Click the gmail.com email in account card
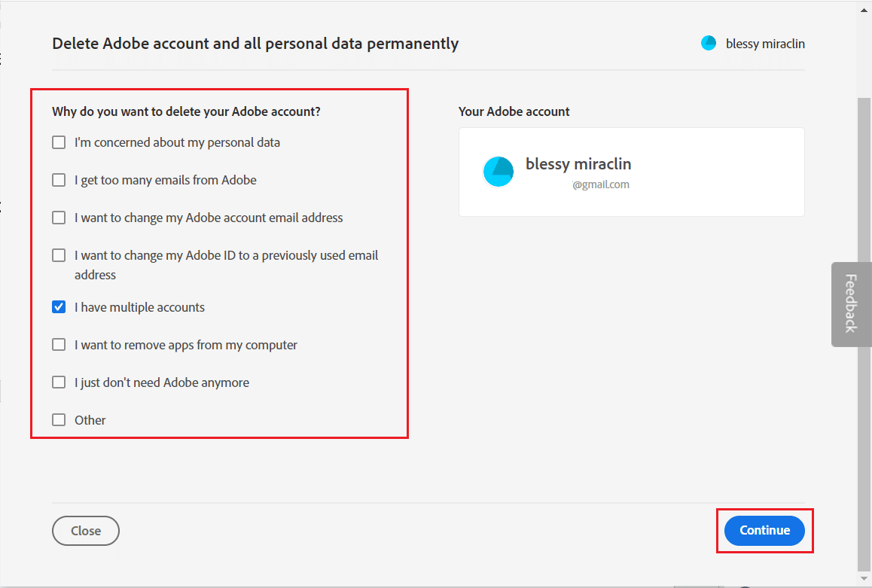 coord(600,184)
